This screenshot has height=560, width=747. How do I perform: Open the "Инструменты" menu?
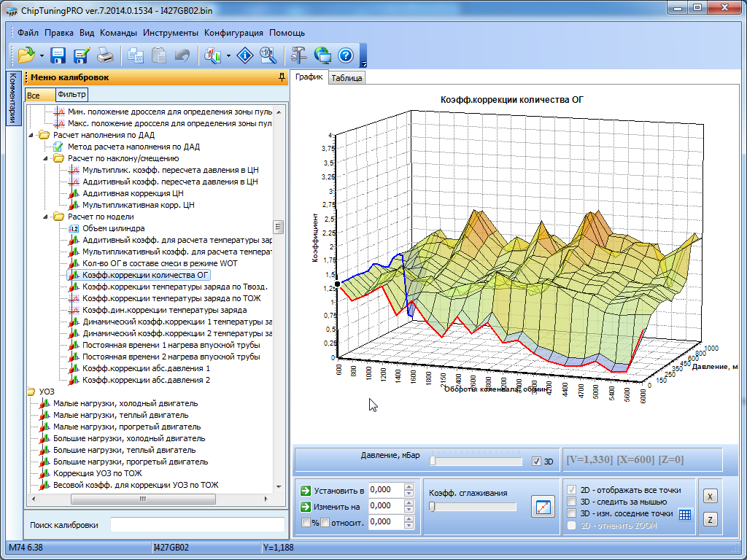tap(170, 33)
